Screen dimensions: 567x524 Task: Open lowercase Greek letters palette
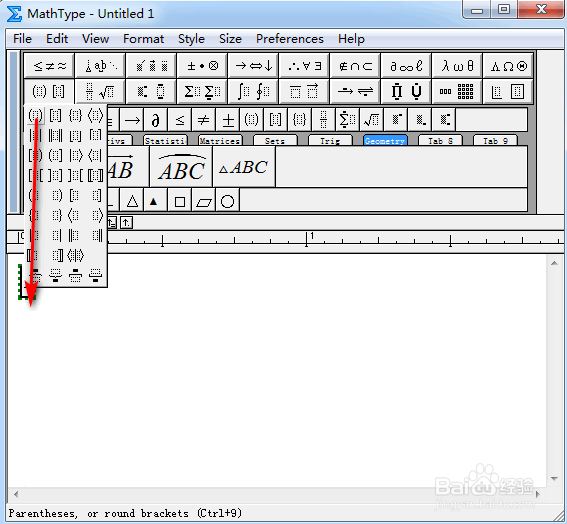[457, 66]
